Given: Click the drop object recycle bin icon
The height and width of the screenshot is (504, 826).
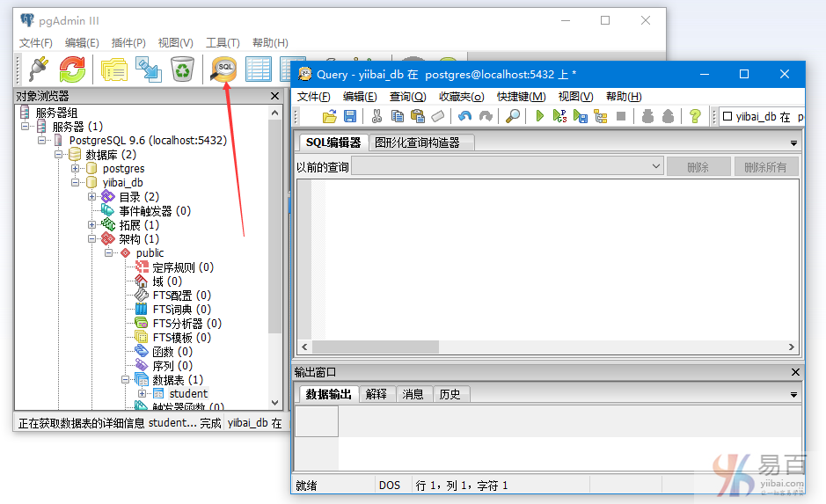Looking at the screenshot, I should (182, 69).
